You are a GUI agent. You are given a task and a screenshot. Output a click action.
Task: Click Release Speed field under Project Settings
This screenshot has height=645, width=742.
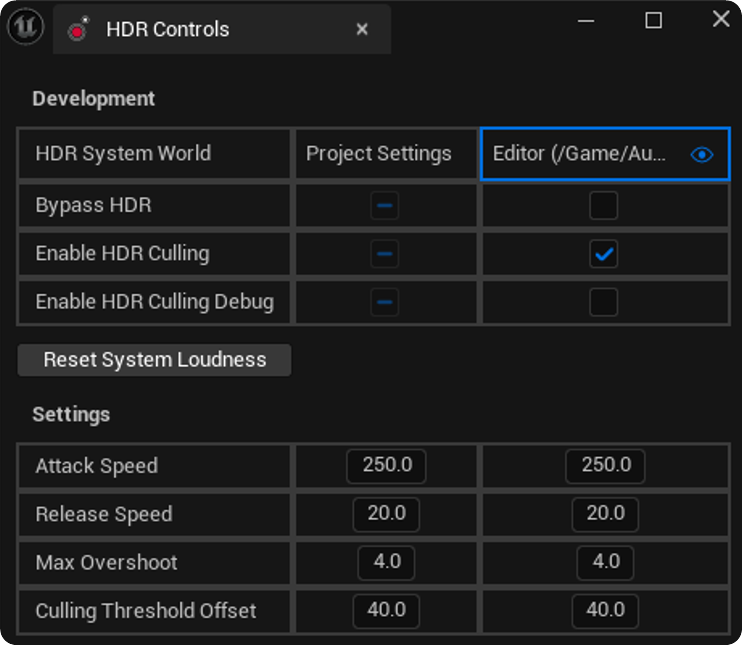coord(386,514)
